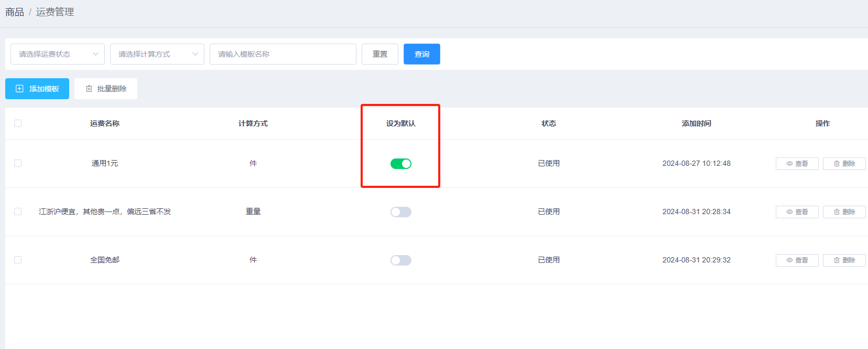
Task: Click 删除 for the 通用1元 template
Action: tap(844, 164)
